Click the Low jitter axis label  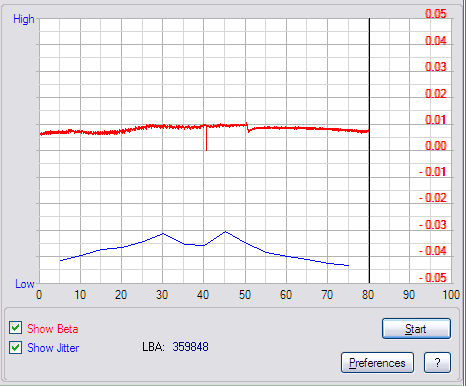(x=25, y=284)
